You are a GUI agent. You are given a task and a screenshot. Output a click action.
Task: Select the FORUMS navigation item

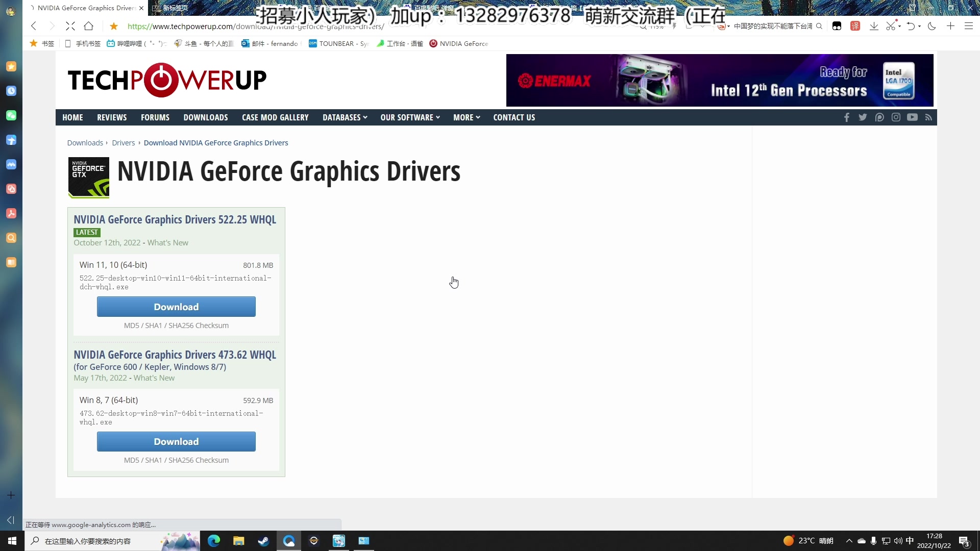pyautogui.click(x=155, y=117)
